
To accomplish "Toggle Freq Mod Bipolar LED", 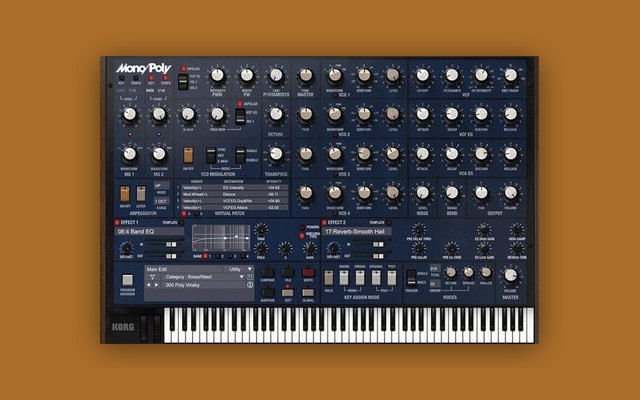I will (x=240, y=104).
